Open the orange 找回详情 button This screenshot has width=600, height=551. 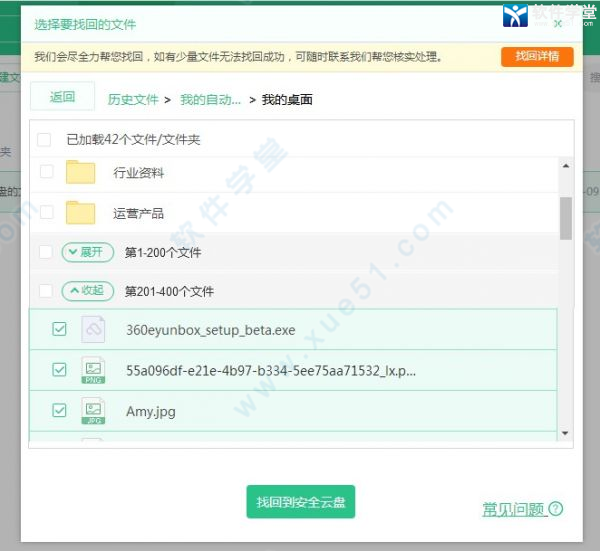click(537, 56)
